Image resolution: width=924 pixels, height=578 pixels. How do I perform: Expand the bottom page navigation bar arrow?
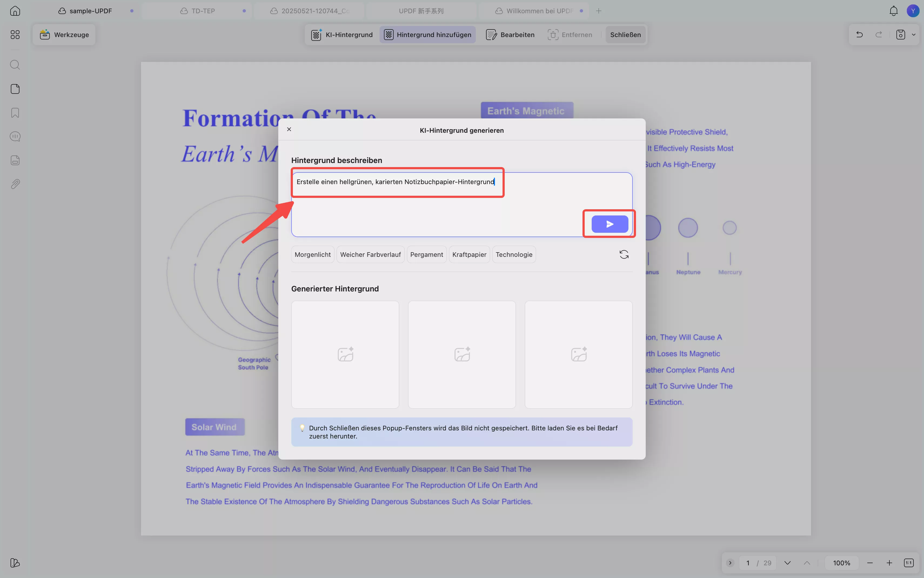(730, 563)
